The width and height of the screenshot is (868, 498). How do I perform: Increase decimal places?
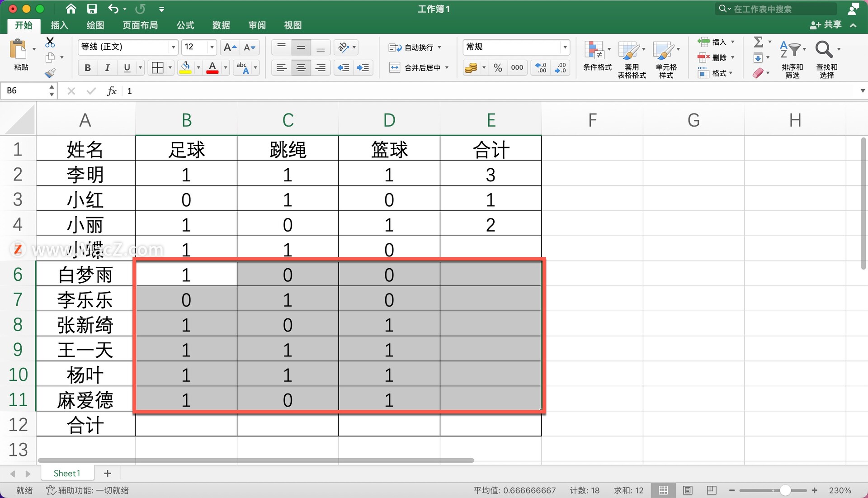541,68
